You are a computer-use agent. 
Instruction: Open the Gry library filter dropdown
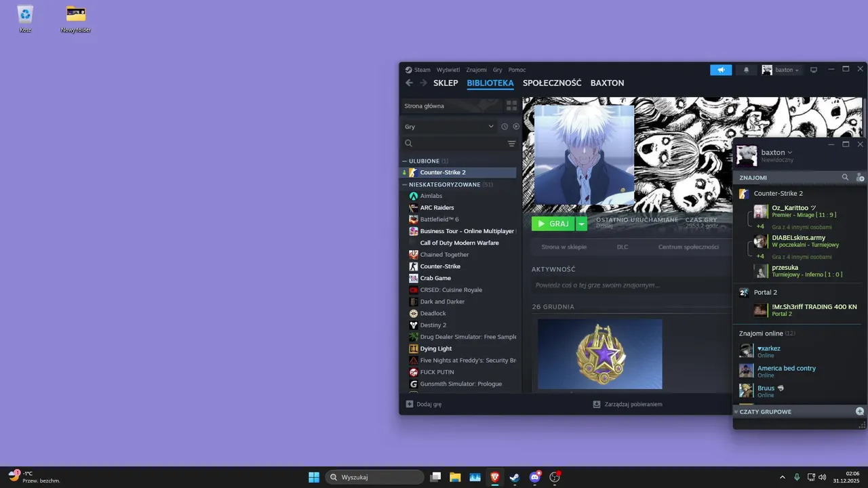tap(449, 127)
